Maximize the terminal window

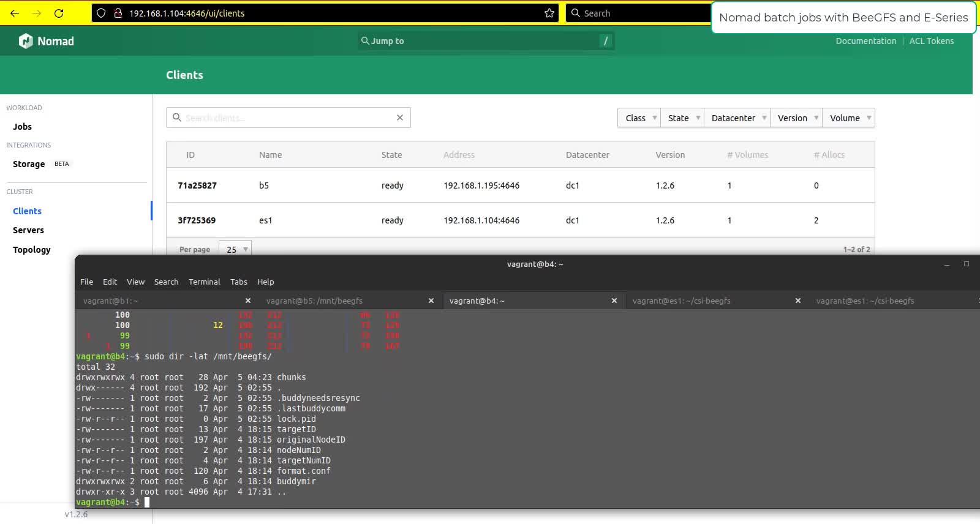point(967,264)
